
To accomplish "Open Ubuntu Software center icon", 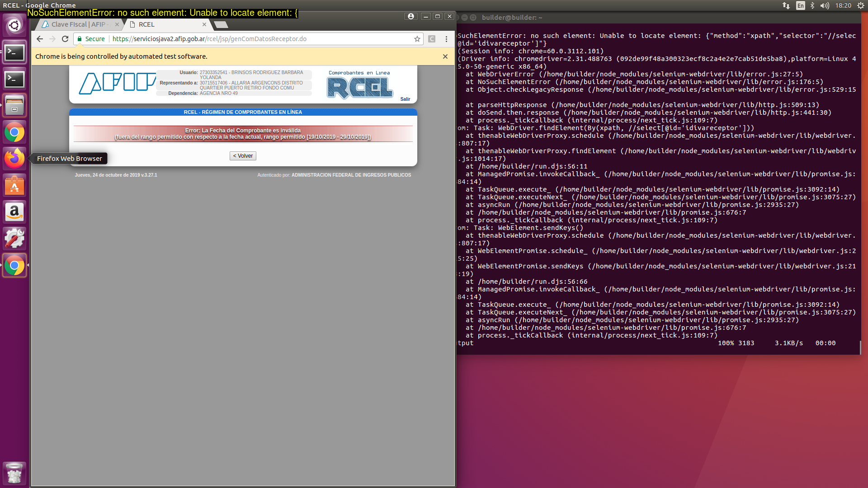I will click(14, 185).
